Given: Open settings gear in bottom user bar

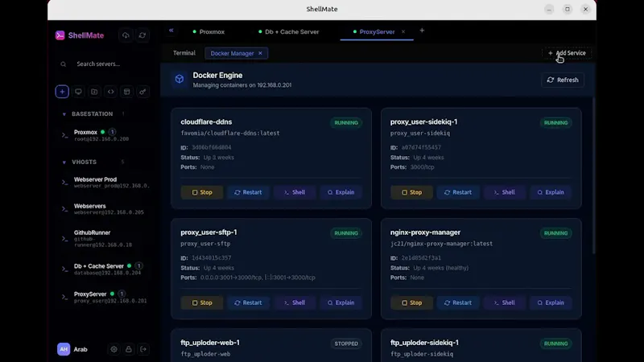Looking at the screenshot, I should 114,349.
